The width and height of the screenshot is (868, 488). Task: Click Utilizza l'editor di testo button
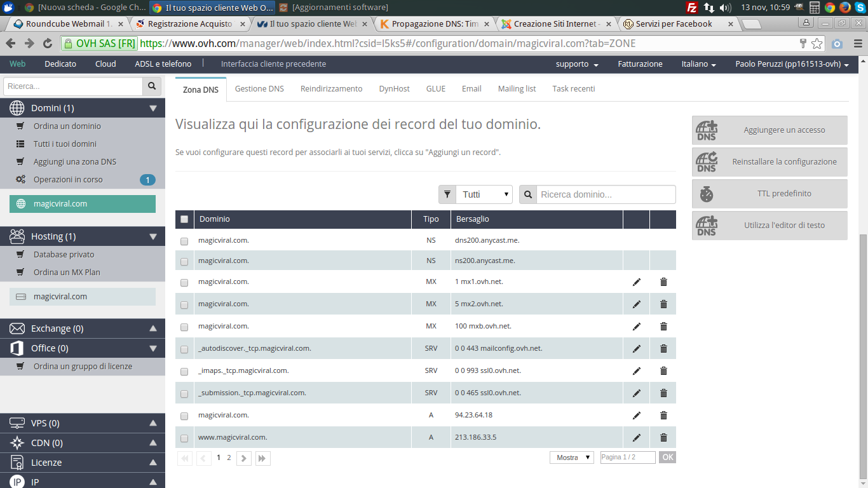[x=770, y=226]
